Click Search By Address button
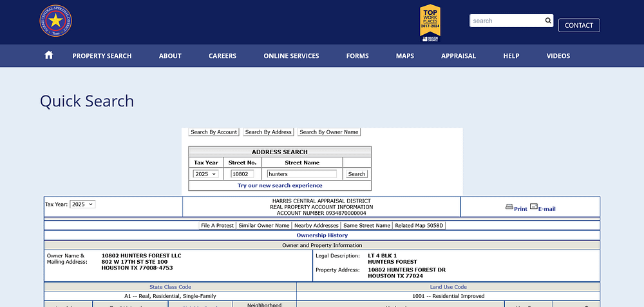Image resolution: width=644 pixels, height=307 pixels. [268, 132]
